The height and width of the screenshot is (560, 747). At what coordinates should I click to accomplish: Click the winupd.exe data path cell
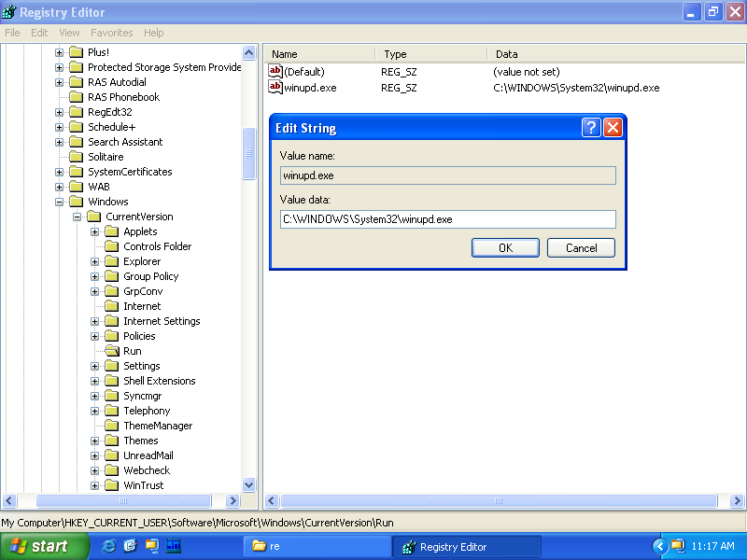pos(576,88)
